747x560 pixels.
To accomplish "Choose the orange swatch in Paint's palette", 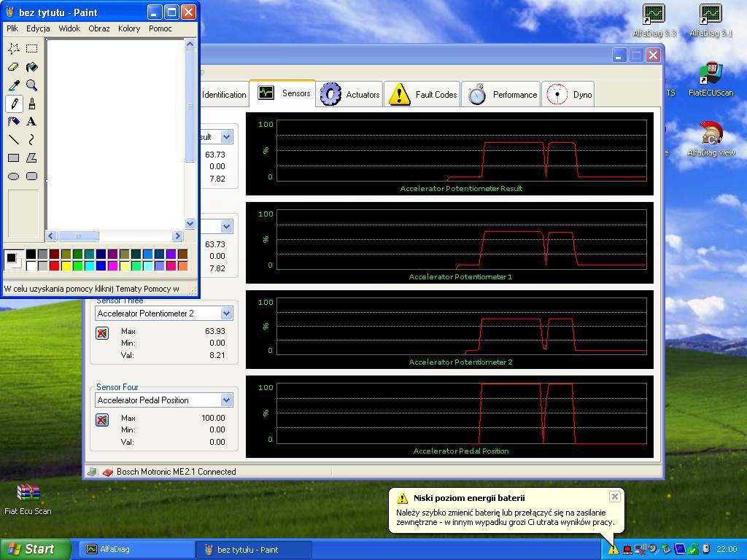I will (x=182, y=265).
